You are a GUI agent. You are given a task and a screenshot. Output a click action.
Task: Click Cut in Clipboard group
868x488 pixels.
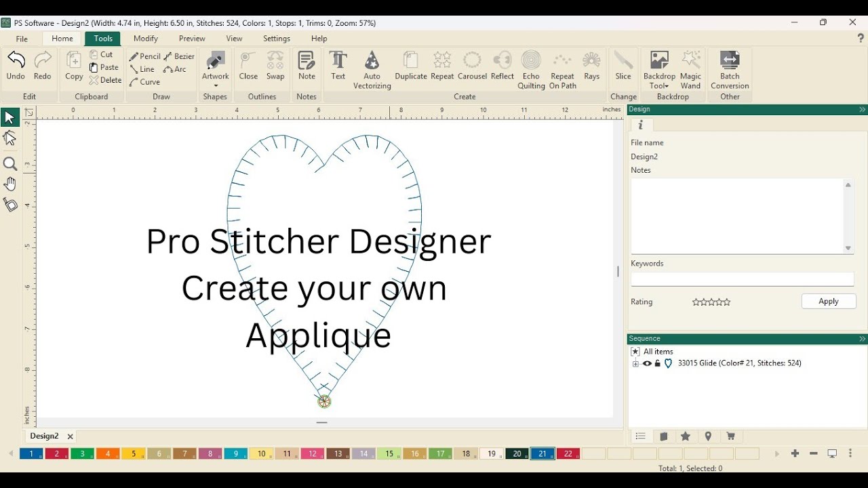102,54
